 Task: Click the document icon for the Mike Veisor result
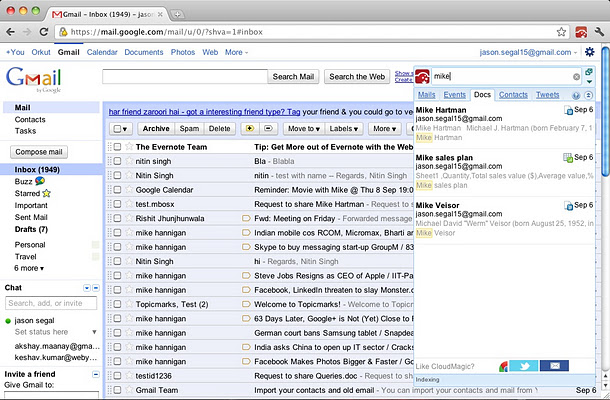click(568, 205)
